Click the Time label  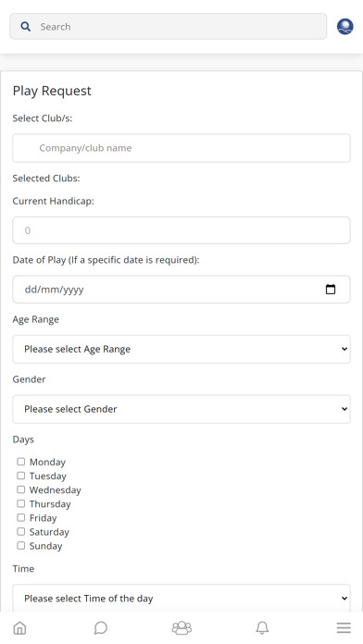click(23, 568)
